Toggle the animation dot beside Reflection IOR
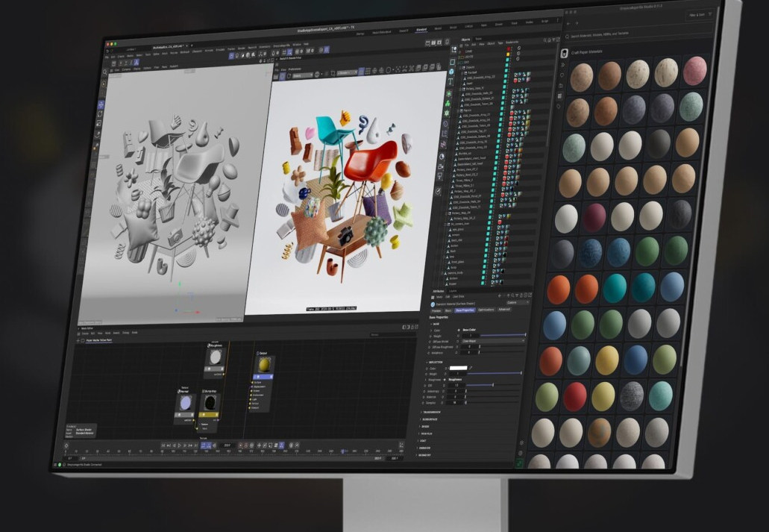 (x=424, y=385)
